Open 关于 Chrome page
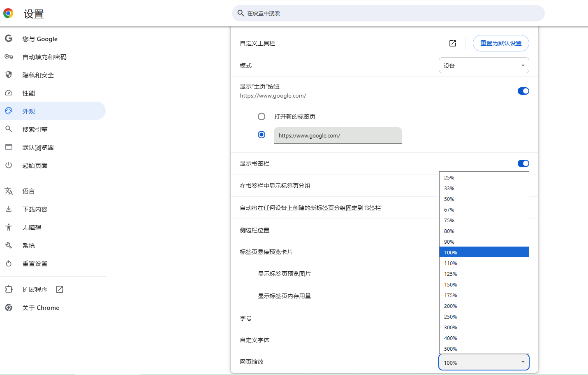The width and height of the screenshot is (588, 375). tap(53, 307)
